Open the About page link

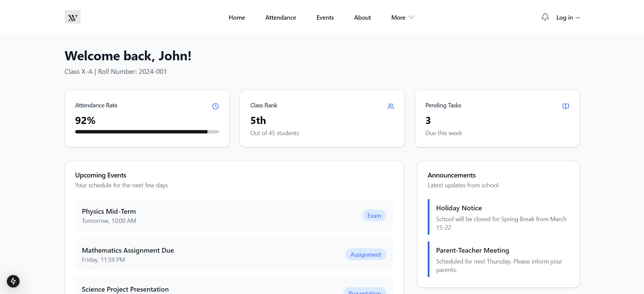coord(362,18)
